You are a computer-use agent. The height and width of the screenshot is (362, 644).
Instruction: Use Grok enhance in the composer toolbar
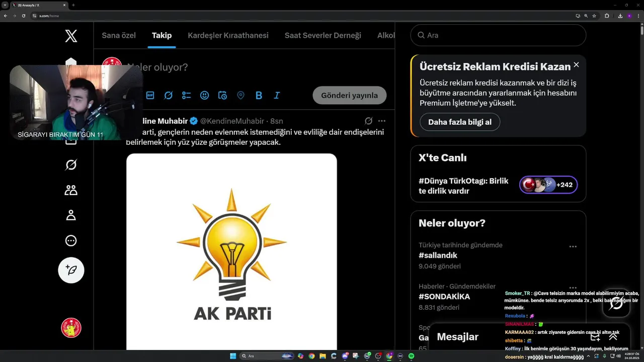click(169, 95)
